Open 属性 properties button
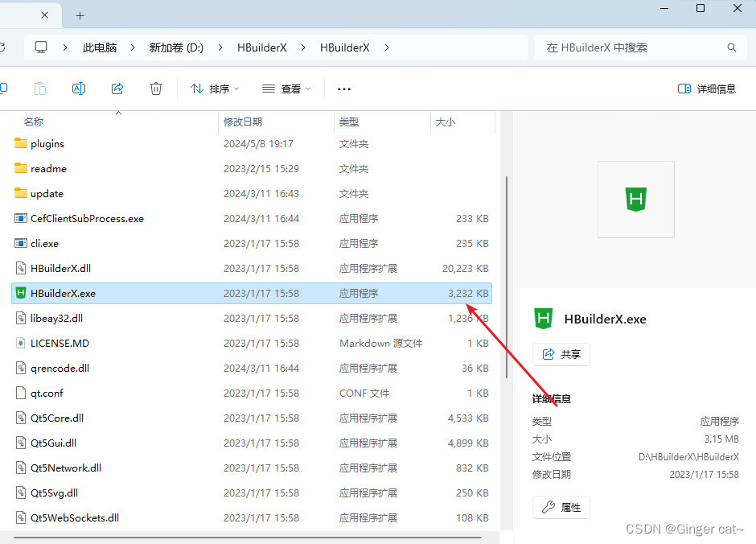This screenshot has width=756, height=544. (x=561, y=507)
